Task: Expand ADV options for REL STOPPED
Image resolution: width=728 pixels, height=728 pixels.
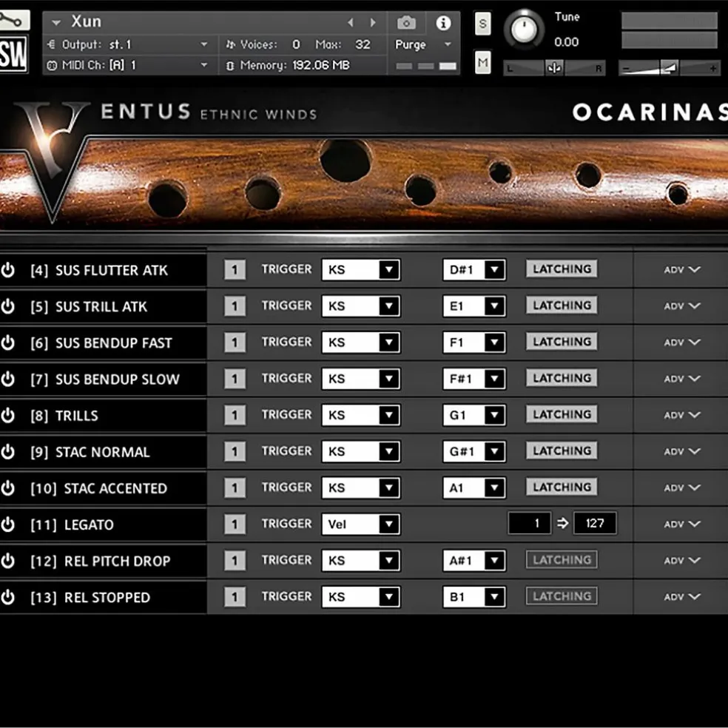Action: point(681,596)
